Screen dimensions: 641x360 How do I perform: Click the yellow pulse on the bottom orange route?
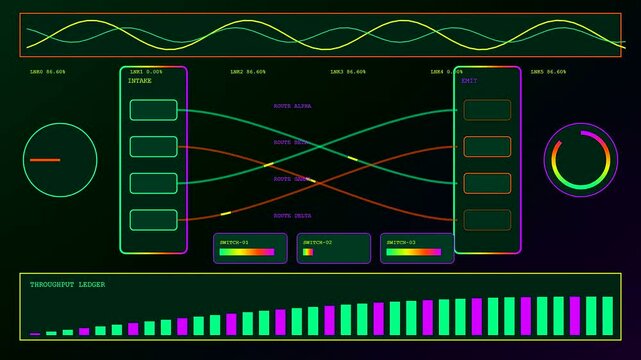226,213
